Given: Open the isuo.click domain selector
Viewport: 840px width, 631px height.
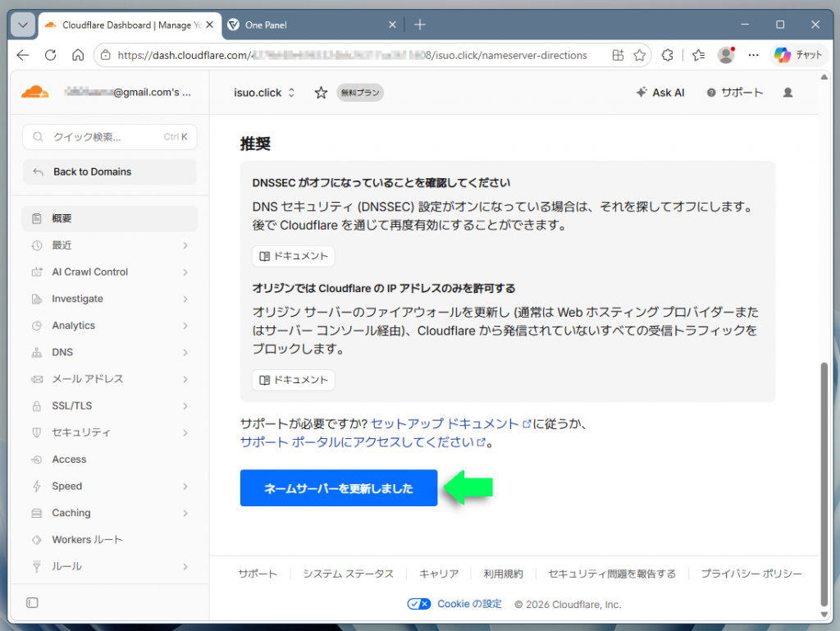Looking at the screenshot, I should (x=264, y=93).
